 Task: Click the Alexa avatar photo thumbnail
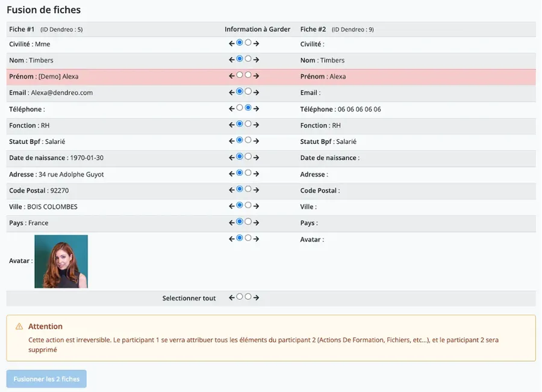[x=61, y=261]
